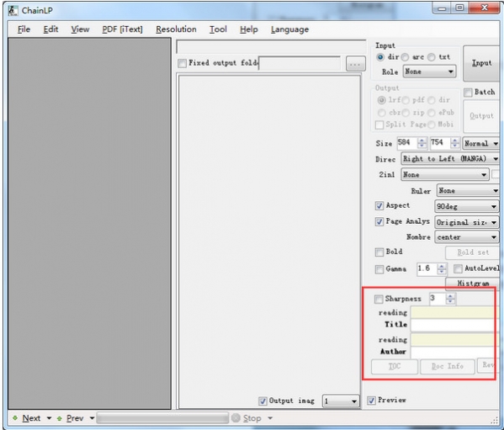504x430 pixels.
Task: Adjust Size width spinner next to 584
Action: pyautogui.click(x=422, y=143)
